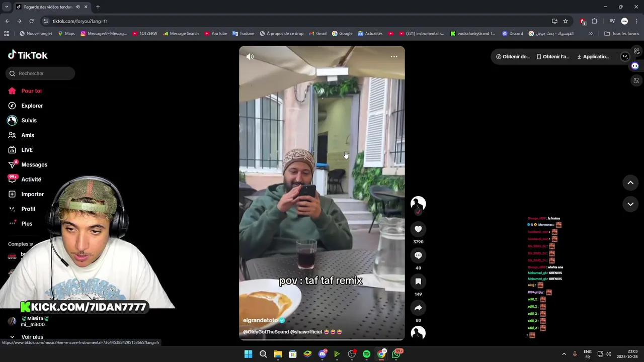
Task: Open the Windows Start menu
Action: (248, 354)
